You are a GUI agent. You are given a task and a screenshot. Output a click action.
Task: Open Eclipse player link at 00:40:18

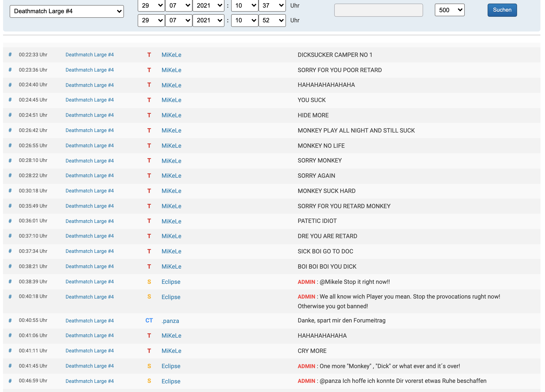click(171, 297)
